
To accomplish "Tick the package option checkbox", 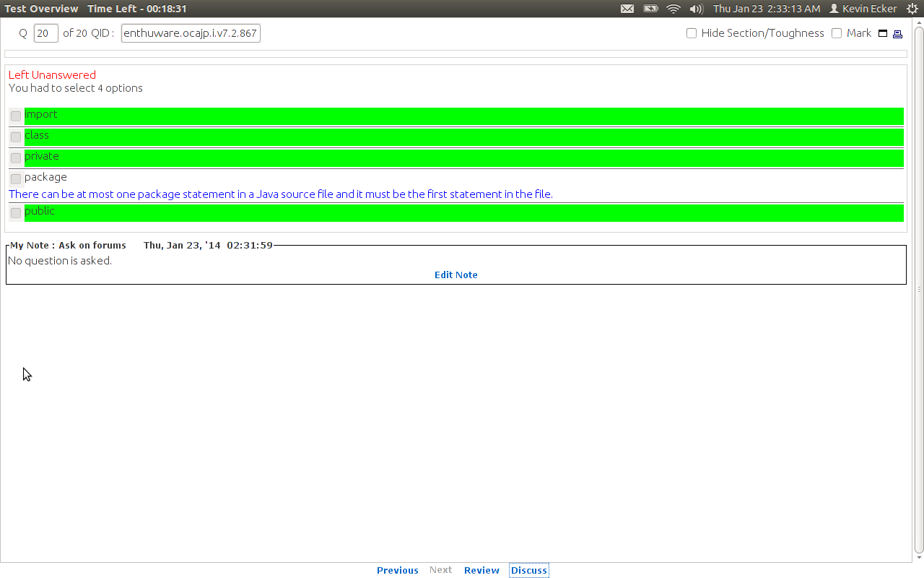I will pyautogui.click(x=15, y=178).
